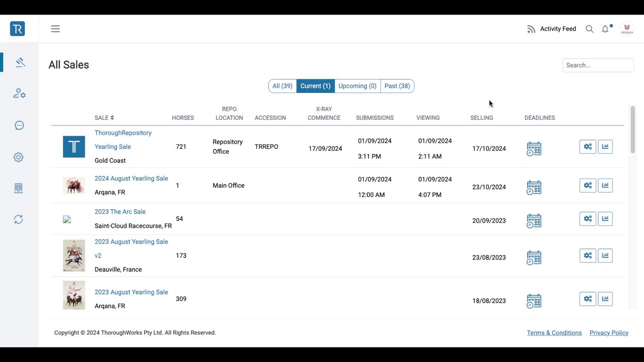This screenshot has width=644, height=362.
Task: Open the 2023 August Yearling Sale v2 link
Action: [x=131, y=248]
